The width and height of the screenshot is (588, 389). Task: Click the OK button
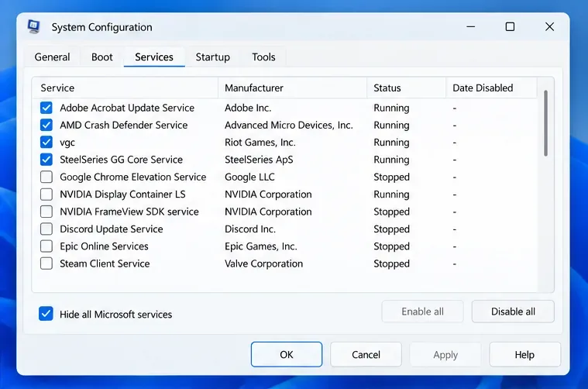287,354
